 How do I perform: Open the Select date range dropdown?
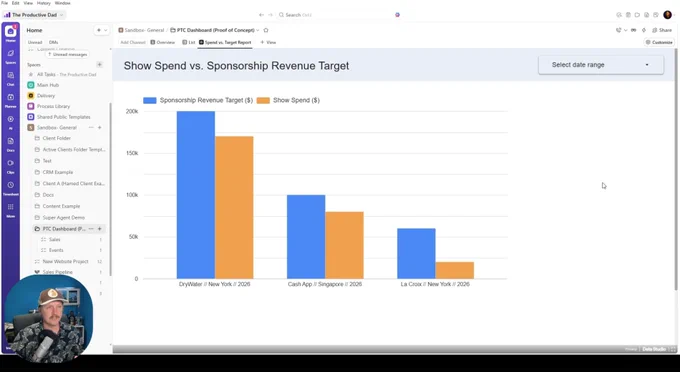point(601,65)
